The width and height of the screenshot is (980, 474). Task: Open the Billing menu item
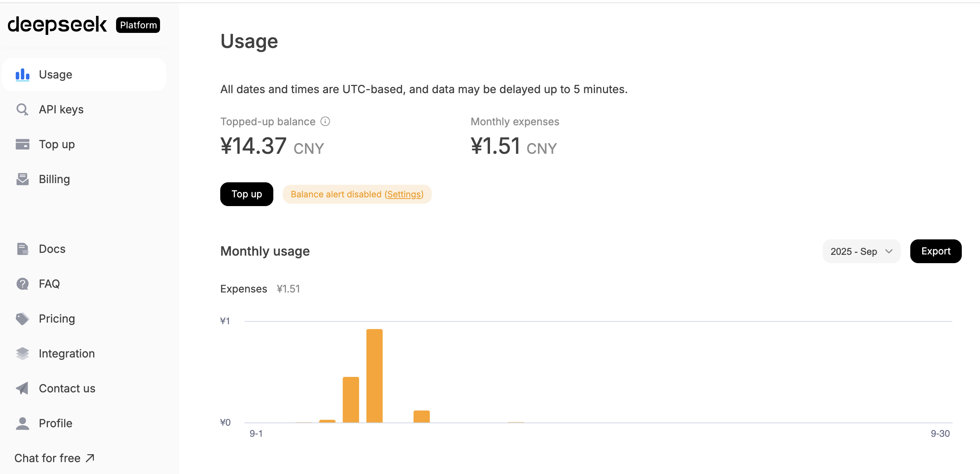pos(54,179)
